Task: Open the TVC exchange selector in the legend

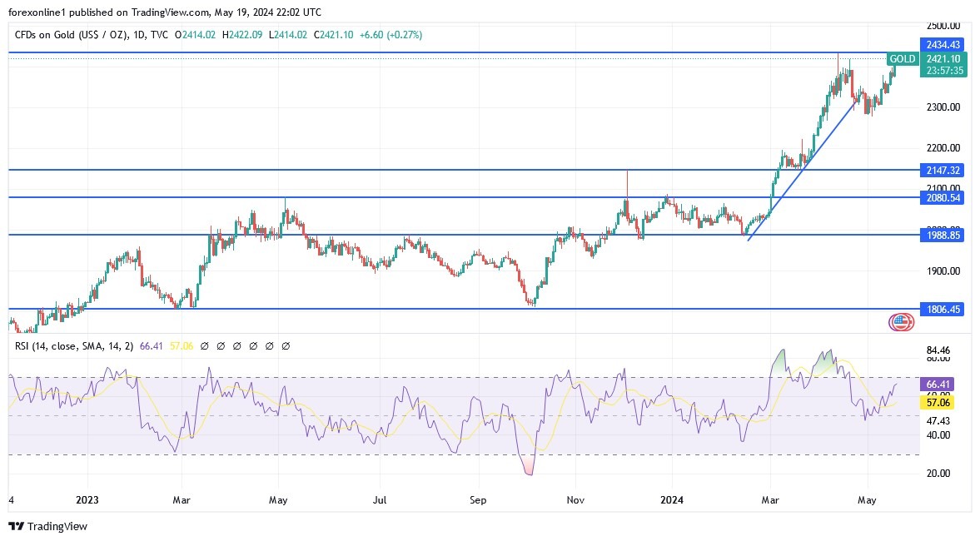Action: pos(162,35)
